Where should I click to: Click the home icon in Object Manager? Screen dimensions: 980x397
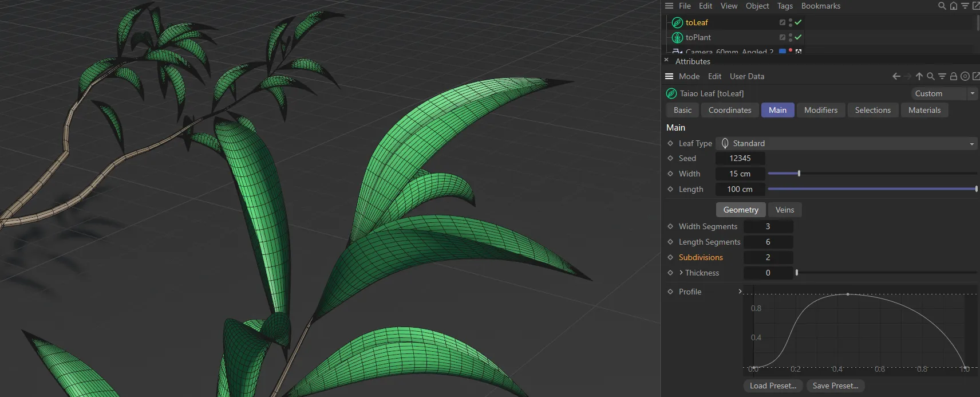(953, 6)
